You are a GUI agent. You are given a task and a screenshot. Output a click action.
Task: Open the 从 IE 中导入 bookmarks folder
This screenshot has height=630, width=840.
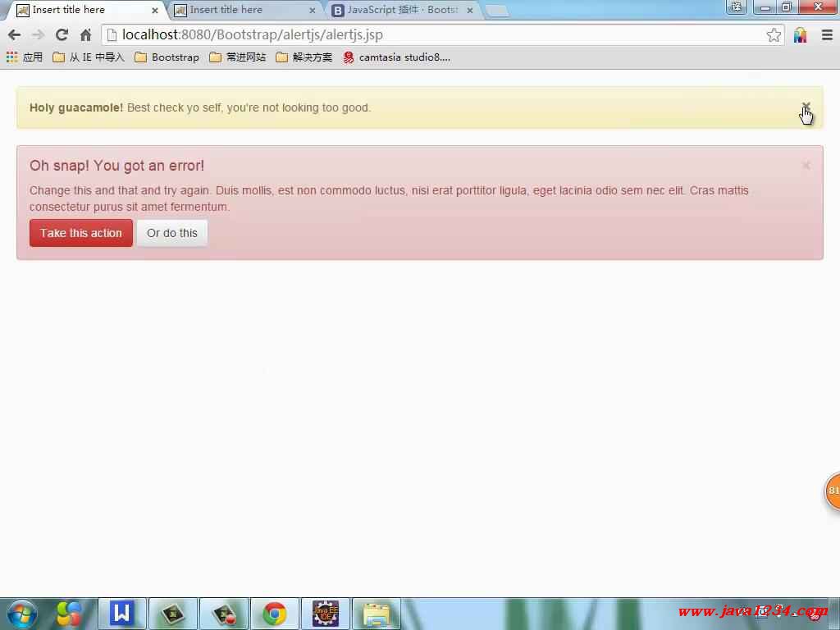[89, 57]
